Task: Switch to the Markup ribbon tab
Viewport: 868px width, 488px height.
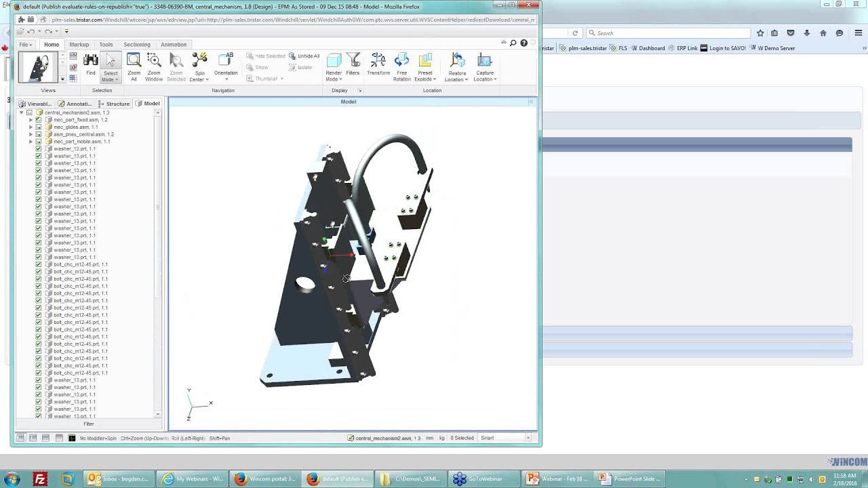Action: tap(79, 45)
